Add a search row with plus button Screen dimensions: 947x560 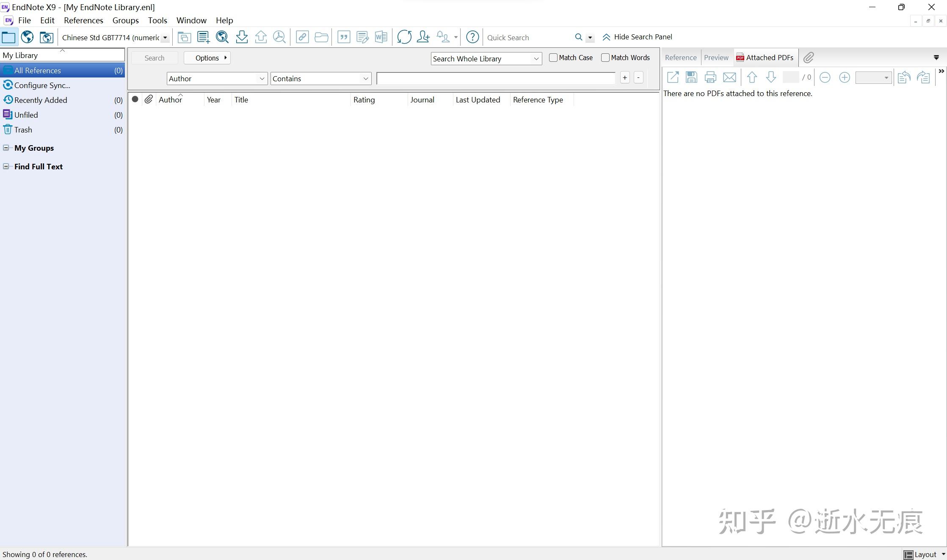click(x=625, y=77)
